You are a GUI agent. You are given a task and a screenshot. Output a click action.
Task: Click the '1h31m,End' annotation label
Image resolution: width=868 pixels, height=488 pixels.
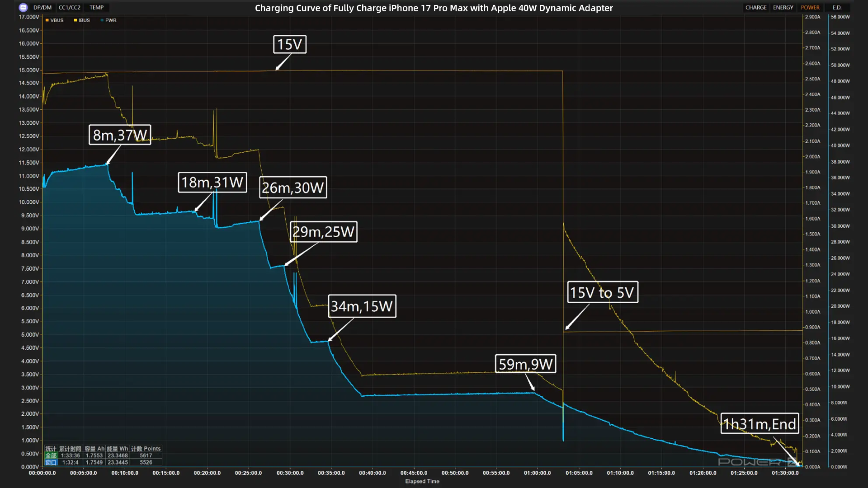pyautogui.click(x=759, y=424)
